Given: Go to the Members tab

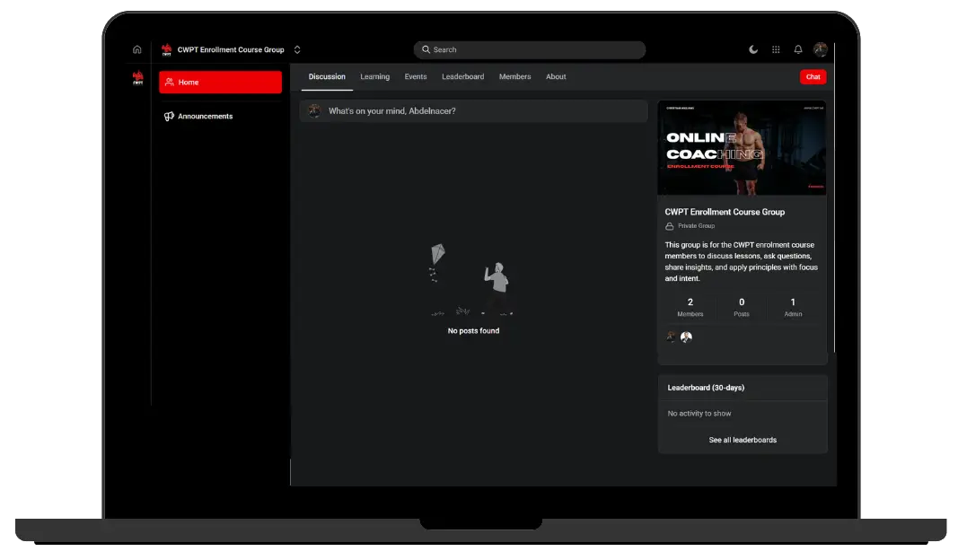Looking at the screenshot, I should coord(514,76).
